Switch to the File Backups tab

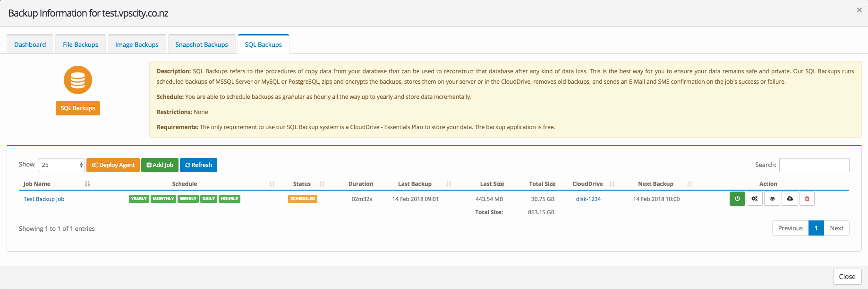coord(80,44)
